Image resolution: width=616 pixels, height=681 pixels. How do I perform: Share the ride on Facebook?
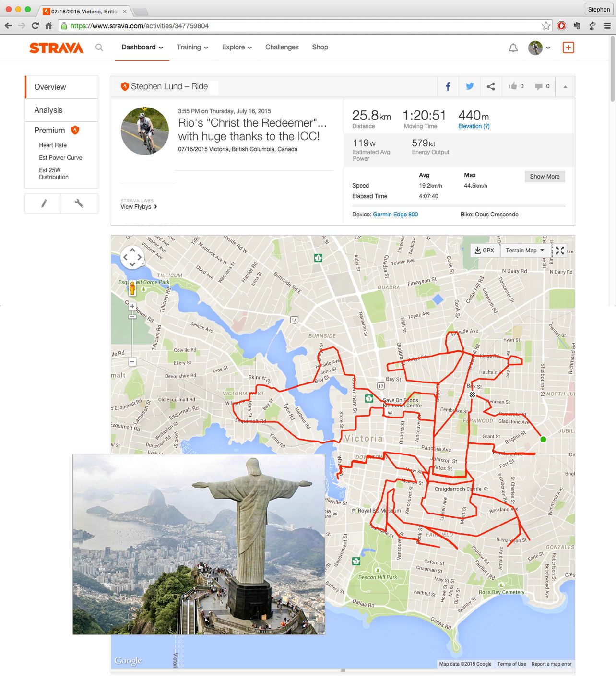coord(448,86)
